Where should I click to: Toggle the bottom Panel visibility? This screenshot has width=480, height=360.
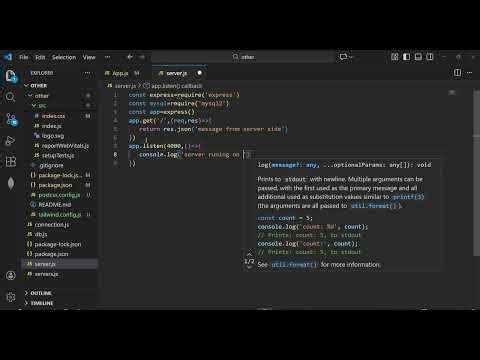coord(418,57)
